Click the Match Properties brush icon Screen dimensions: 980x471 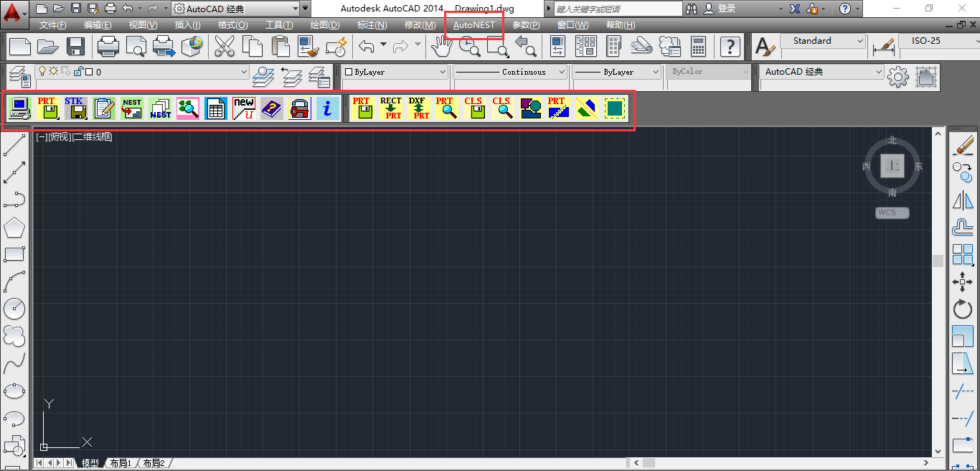(308, 47)
